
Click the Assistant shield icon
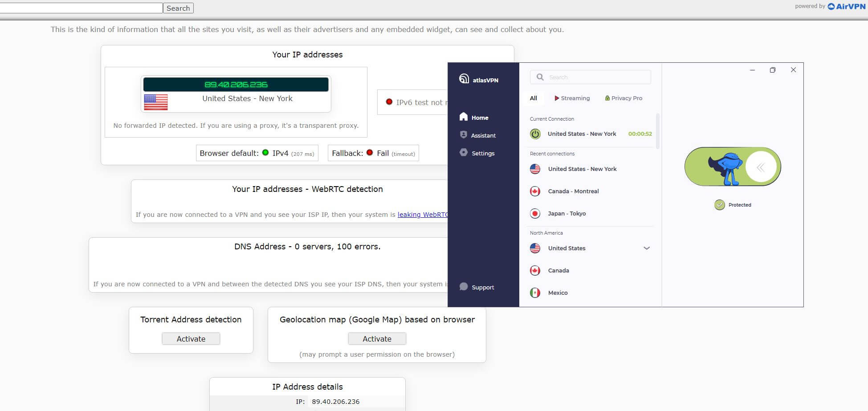pyautogui.click(x=464, y=134)
